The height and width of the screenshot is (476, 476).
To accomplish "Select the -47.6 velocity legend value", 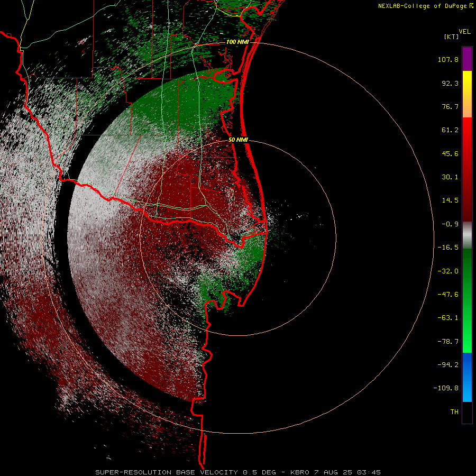I will 448,295.
